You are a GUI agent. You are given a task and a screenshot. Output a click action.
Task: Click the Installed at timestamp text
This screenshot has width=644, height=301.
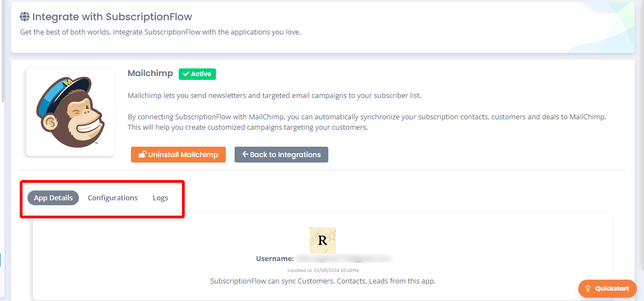click(323, 270)
